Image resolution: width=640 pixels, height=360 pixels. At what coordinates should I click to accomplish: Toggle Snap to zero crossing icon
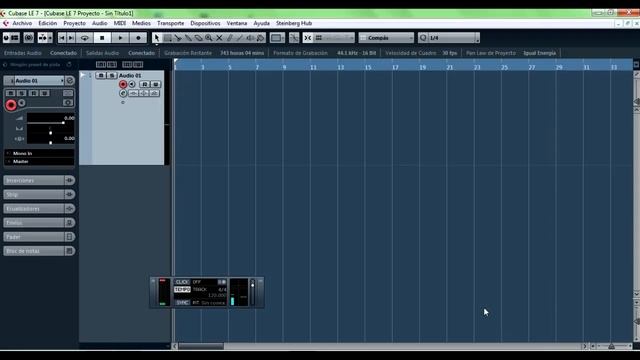point(294,38)
